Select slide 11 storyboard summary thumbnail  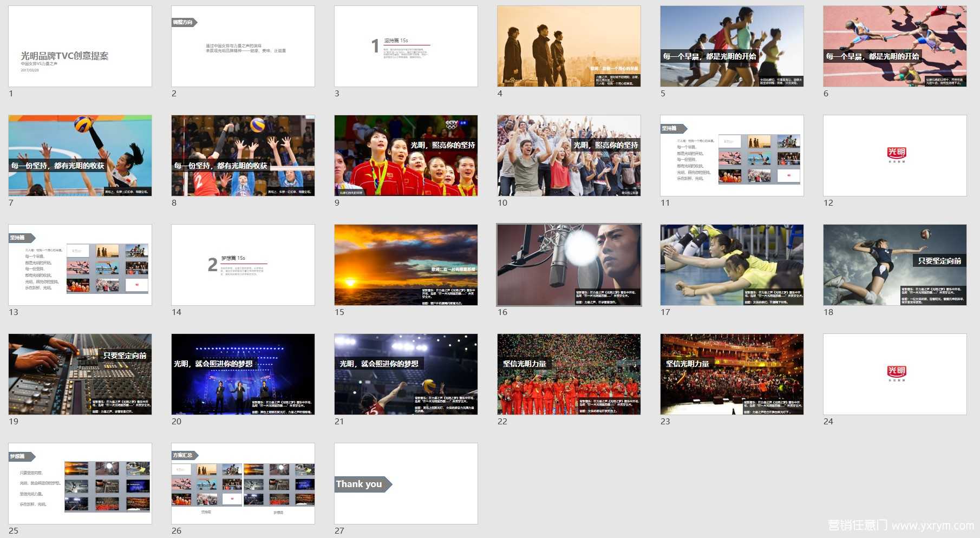[732, 155]
